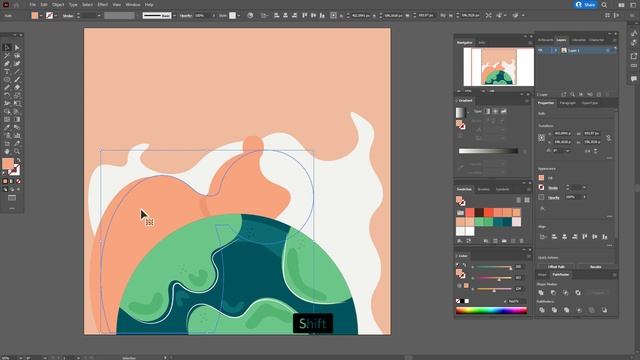This screenshot has width=640, height=360.
Task: Click the gradient slider bar
Action: (488, 151)
